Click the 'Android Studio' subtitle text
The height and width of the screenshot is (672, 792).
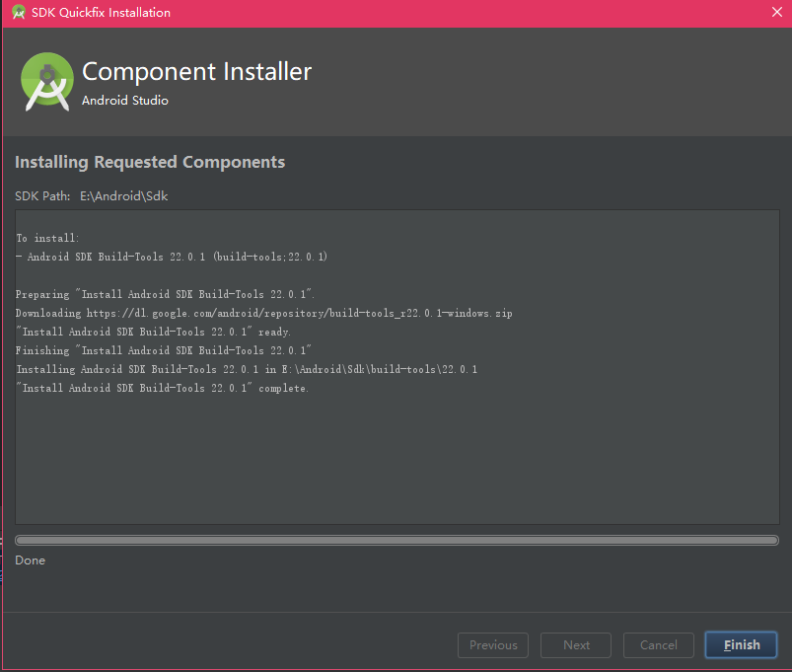pyautogui.click(x=125, y=100)
